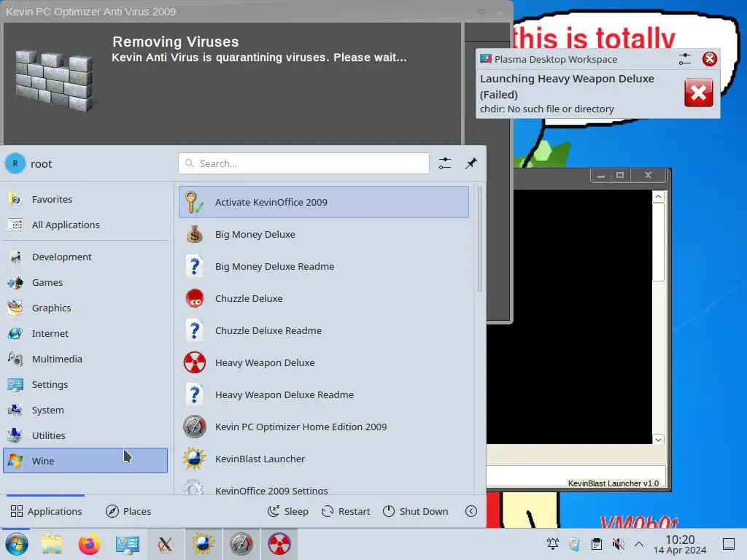The image size is (747, 560).
Task: Switch to Kevin PC Optimizer taskbar entry
Action: click(241, 544)
